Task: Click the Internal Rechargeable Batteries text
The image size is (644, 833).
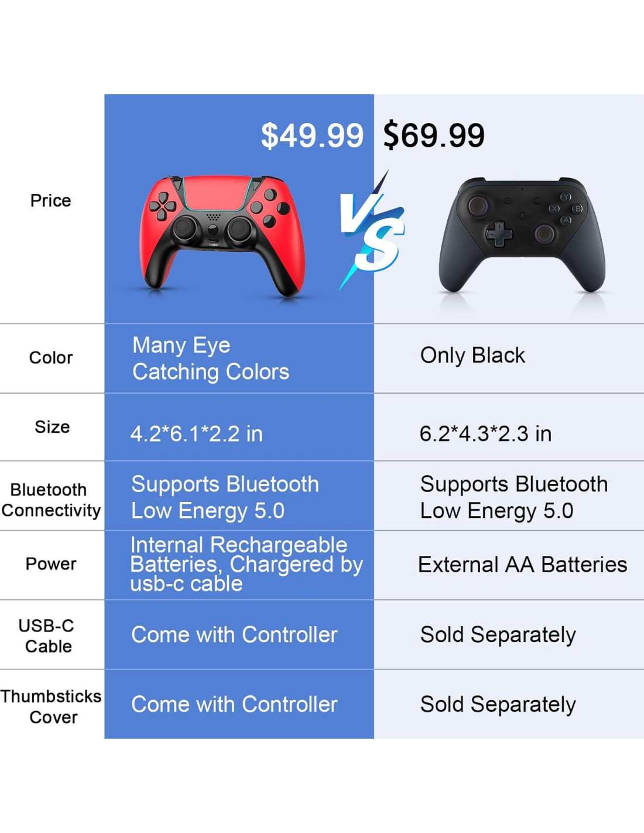Action: (x=246, y=564)
